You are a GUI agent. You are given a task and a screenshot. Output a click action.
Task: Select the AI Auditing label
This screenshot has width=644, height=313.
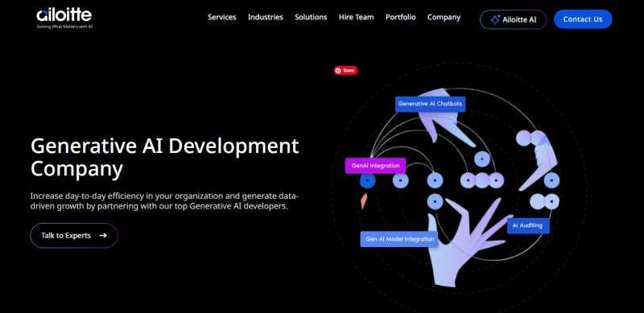[528, 225]
